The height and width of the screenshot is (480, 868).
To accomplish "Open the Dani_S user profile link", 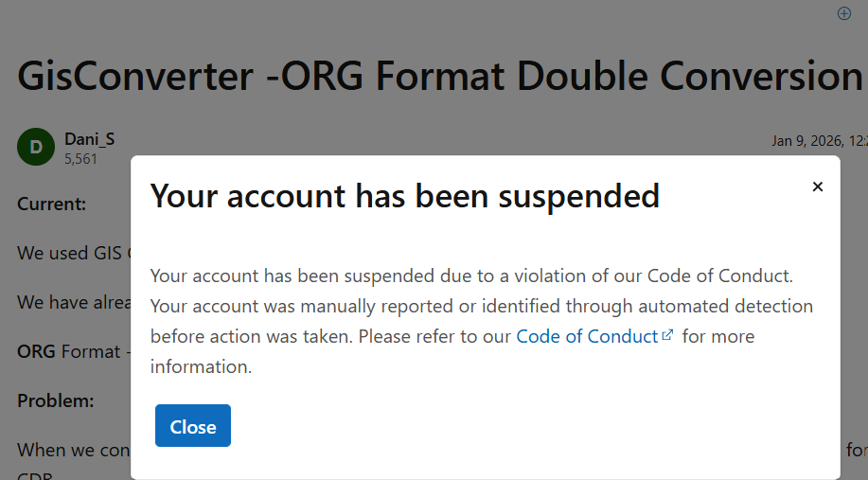I will pos(89,139).
